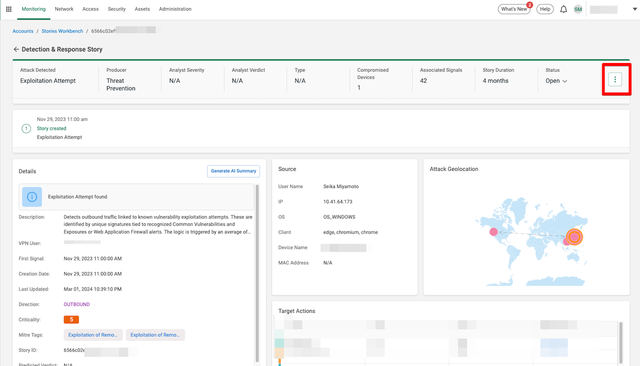Click the OS_WINDOWS value
Image resolution: width=640 pixels, height=366 pixels.
pyautogui.click(x=339, y=217)
